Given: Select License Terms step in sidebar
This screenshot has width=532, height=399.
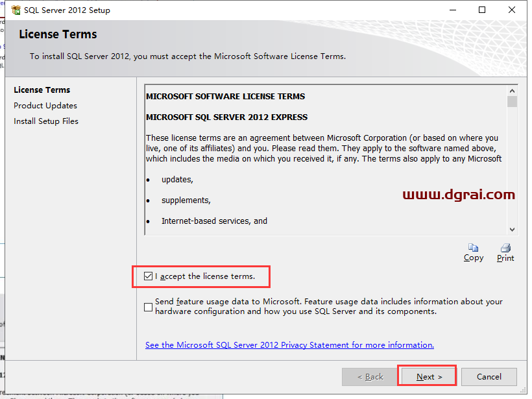Looking at the screenshot, I should click(x=42, y=90).
